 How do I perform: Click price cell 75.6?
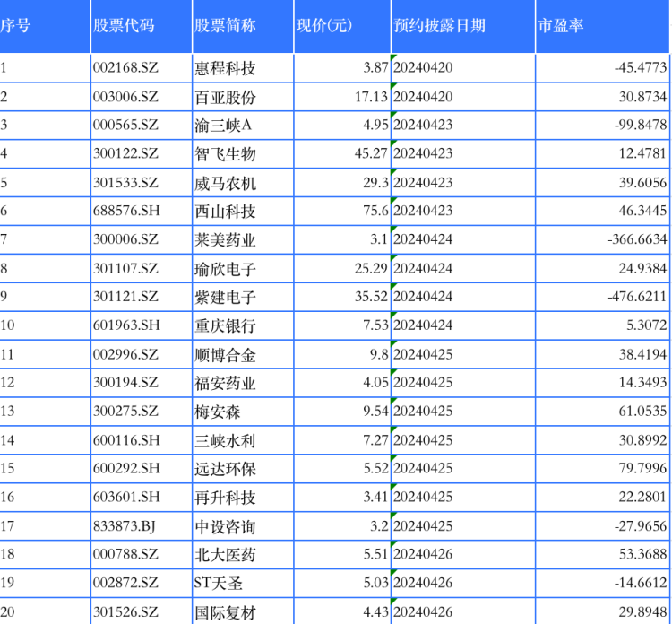(342, 211)
